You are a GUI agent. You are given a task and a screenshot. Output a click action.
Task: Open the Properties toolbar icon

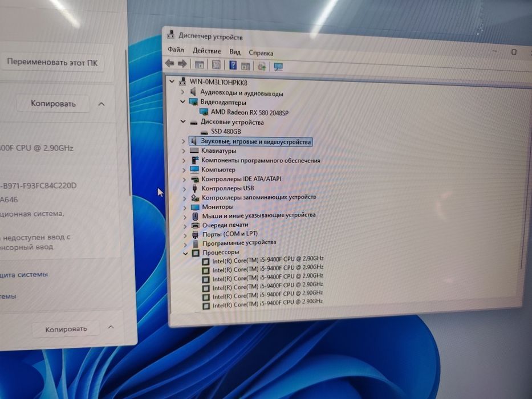[216, 64]
